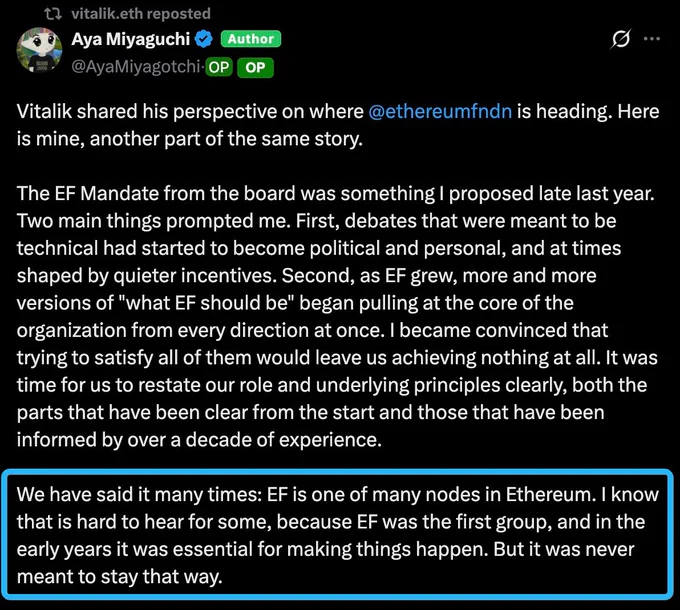
Task: Click the final line 'meant to stay that way.'
Action: (119, 577)
